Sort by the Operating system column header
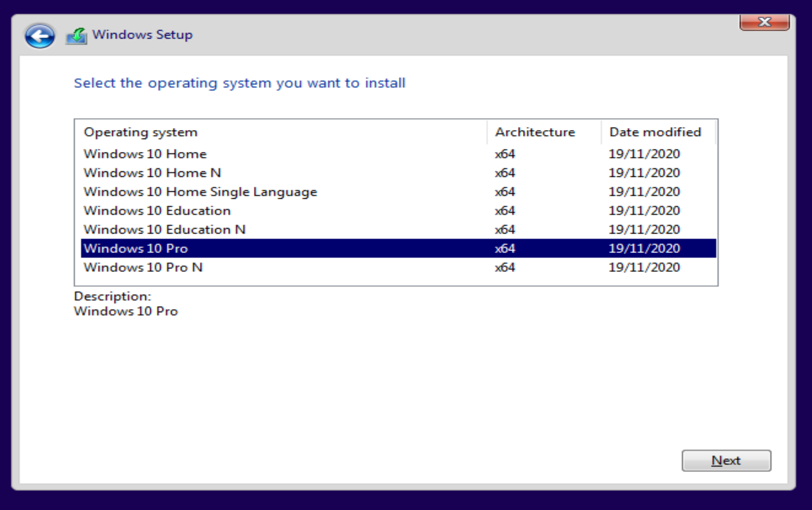 point(281,132)
